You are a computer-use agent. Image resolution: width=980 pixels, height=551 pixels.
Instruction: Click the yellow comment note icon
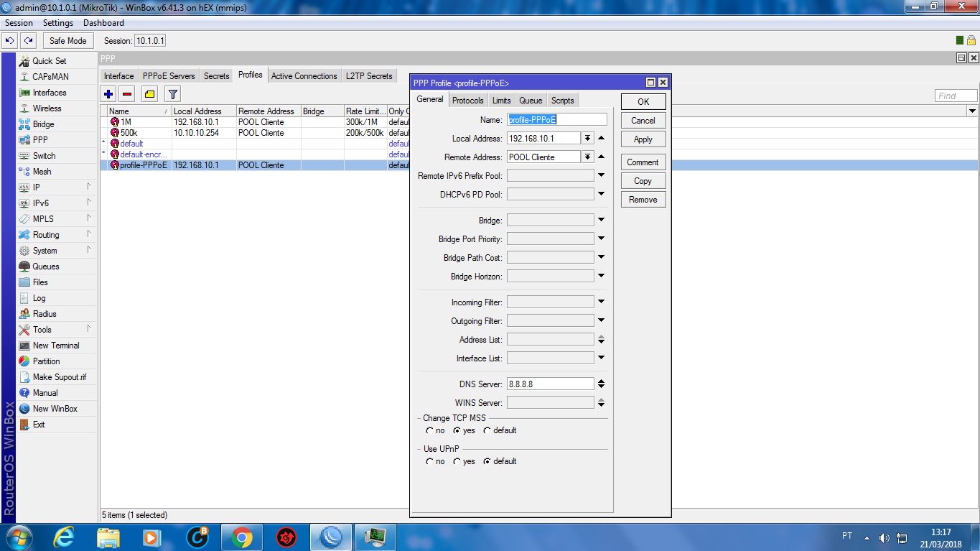[149, 94]
